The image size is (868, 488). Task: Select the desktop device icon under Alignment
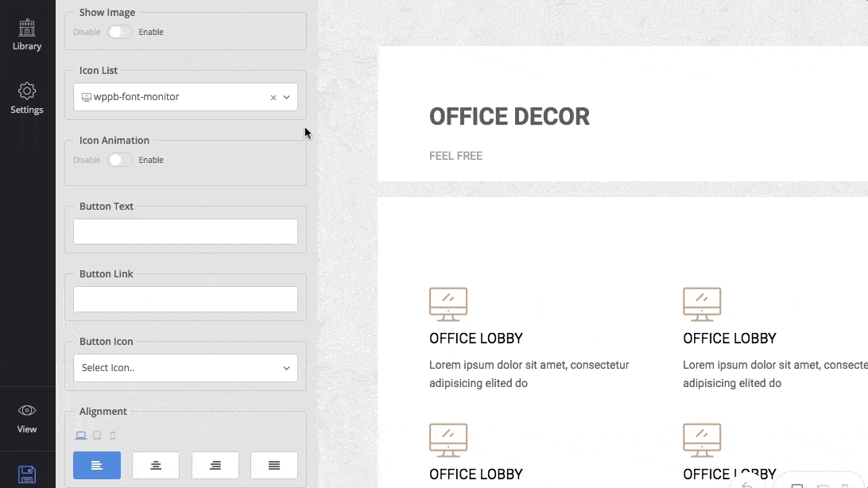point(80,435)
